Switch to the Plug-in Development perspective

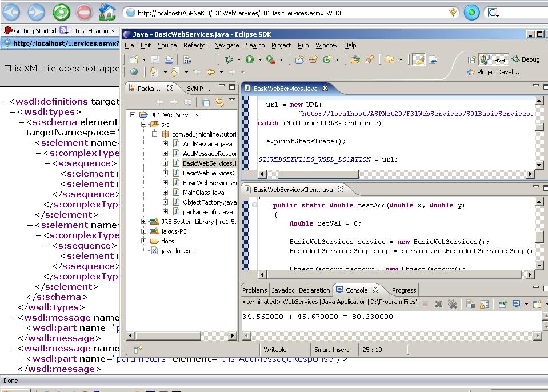point(493,72)
